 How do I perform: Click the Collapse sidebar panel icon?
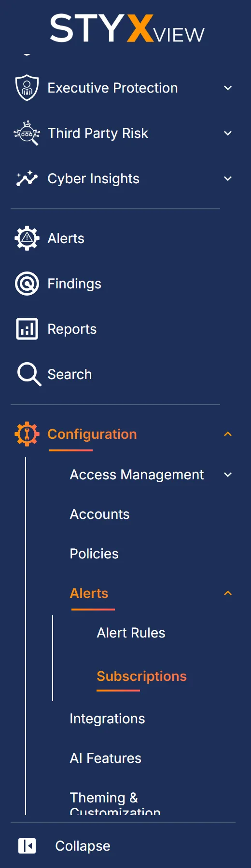tap(27, 846)
